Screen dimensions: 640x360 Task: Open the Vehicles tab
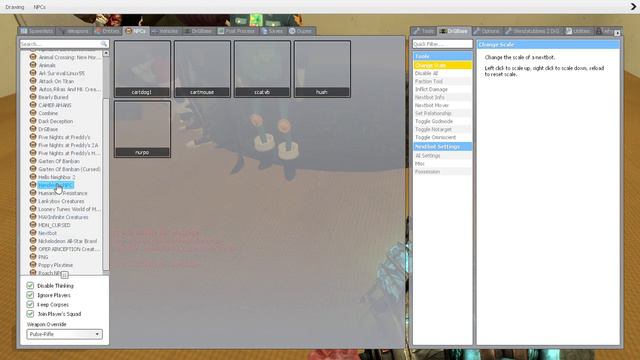tap(165, 31)
